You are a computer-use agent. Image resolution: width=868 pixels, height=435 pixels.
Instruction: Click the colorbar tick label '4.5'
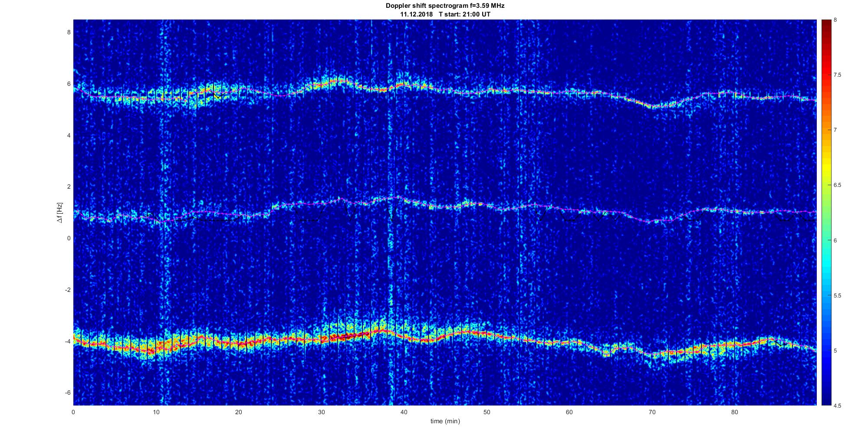coord(838,406)
